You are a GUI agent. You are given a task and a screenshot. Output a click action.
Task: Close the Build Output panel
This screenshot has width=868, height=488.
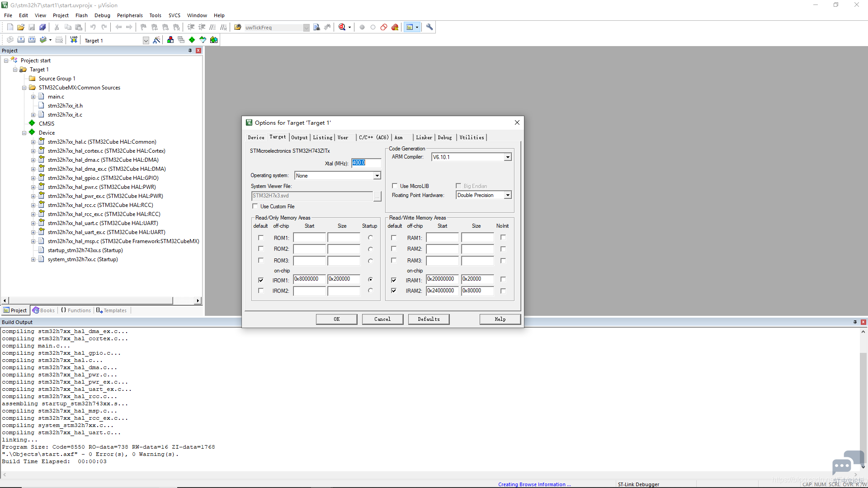tap(863, 322)
